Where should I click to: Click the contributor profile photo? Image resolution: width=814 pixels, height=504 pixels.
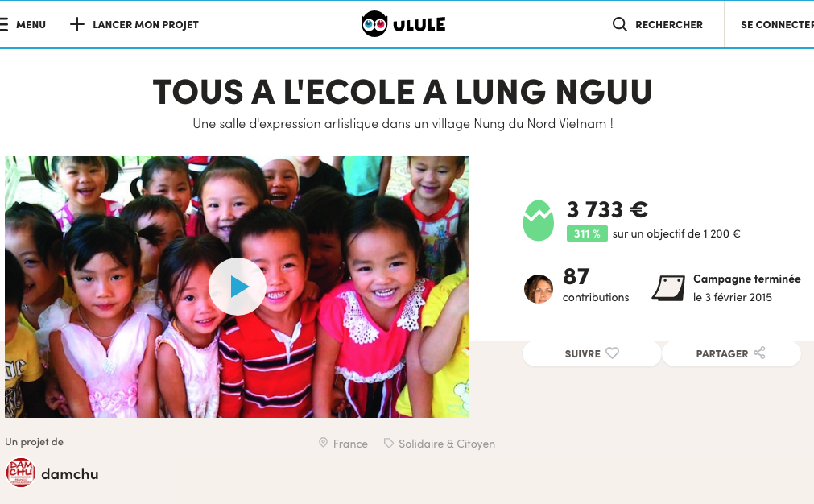click(x=539, y=288)
